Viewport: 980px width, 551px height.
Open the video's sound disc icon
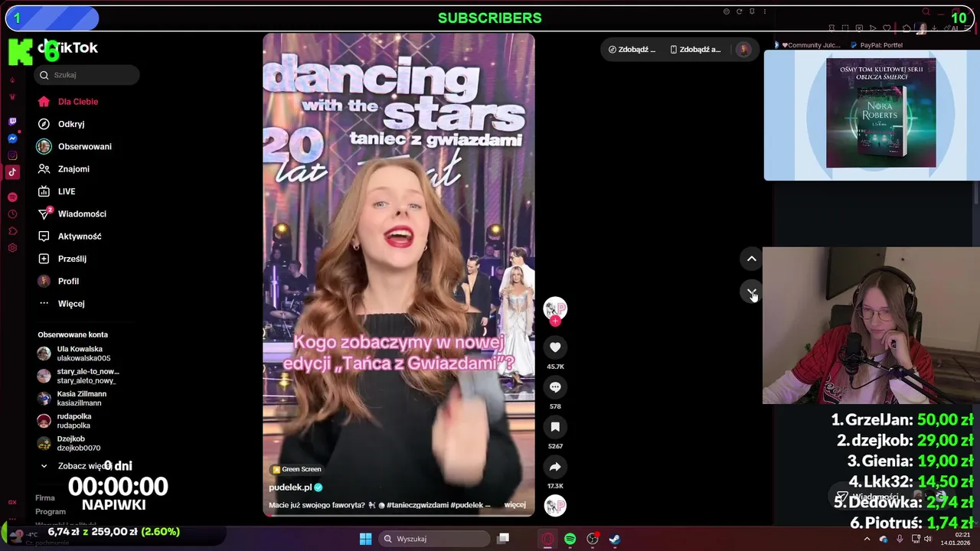pos(555,506)
